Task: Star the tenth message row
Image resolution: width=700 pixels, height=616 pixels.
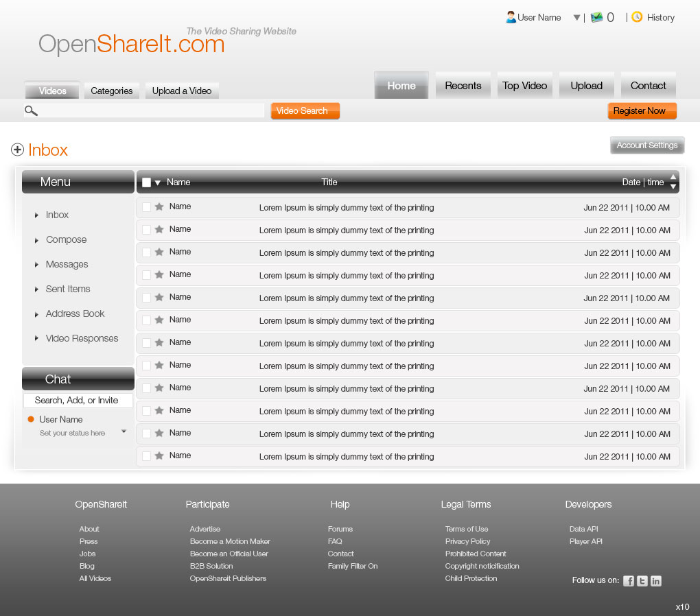Action: 159,411
